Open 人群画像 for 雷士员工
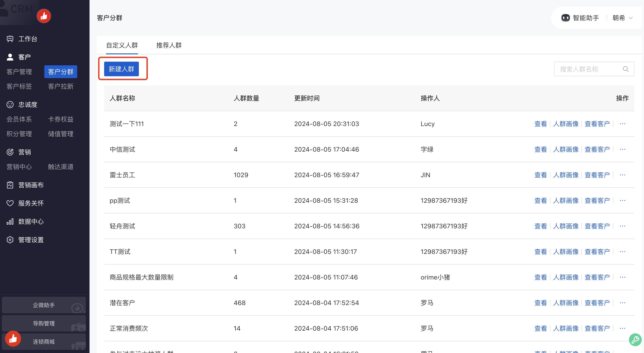644x353 pixels. 566,175
